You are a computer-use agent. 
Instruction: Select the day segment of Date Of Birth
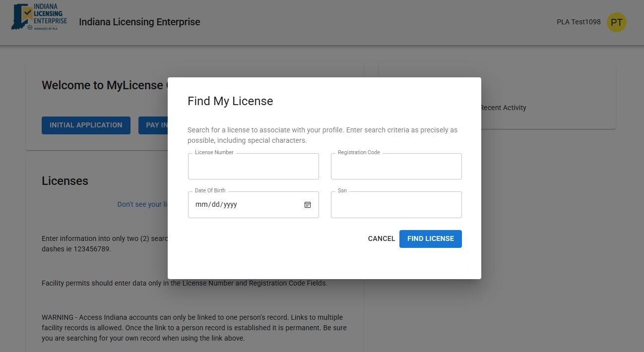click(x=215, y=205)
